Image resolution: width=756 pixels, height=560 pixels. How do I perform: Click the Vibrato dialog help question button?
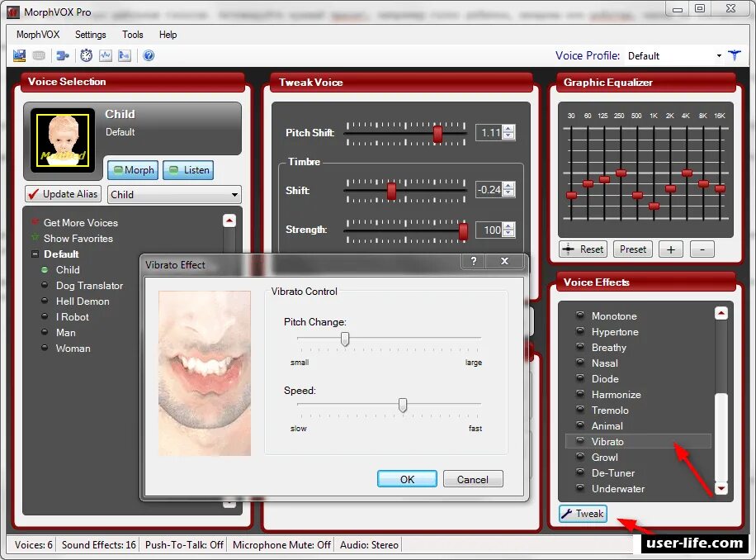tap(474, 261)
